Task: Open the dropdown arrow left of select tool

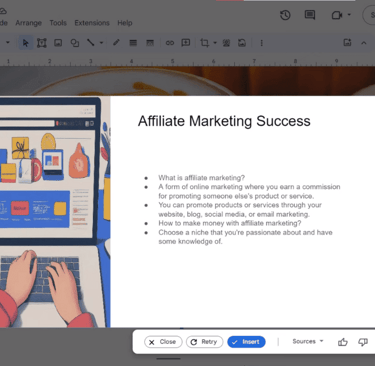Action: (x=7, y=43)
